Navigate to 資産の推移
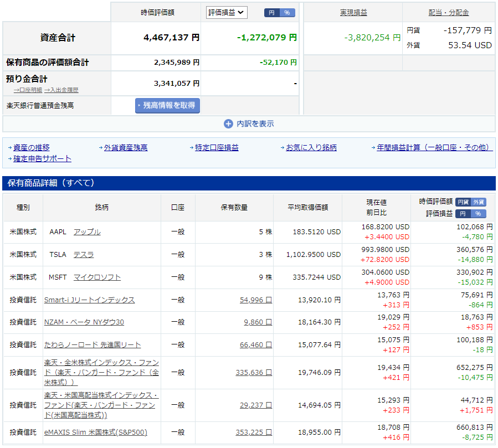The height and width of the screenshot is (448, 498). point(32,148)
